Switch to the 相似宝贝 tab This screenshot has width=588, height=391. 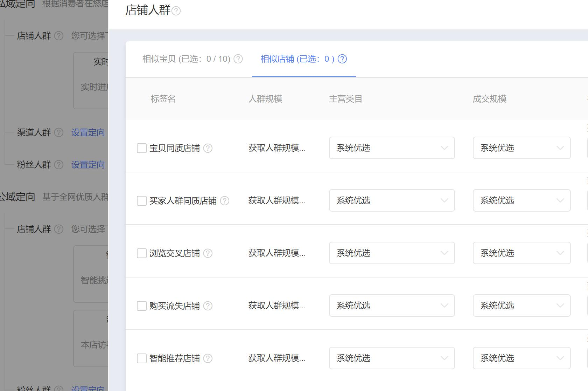186,59
